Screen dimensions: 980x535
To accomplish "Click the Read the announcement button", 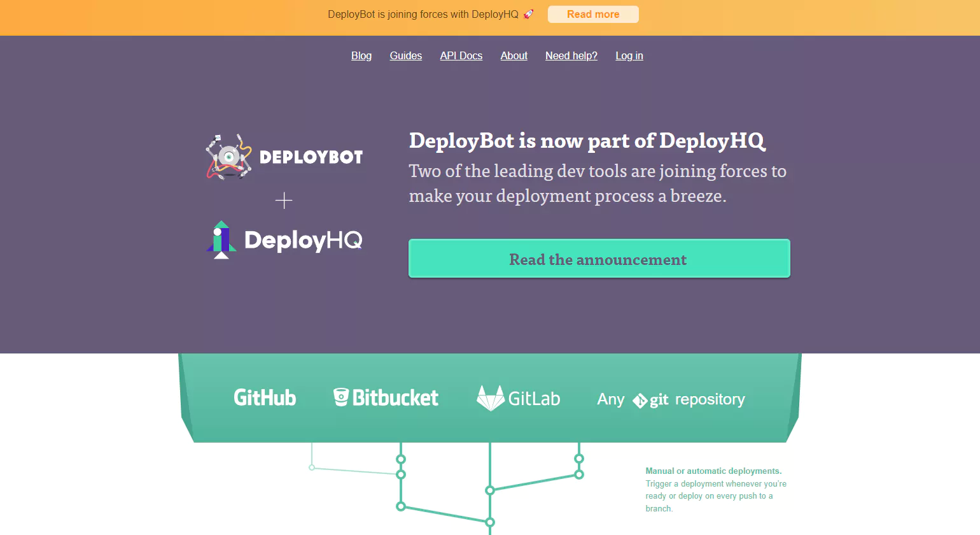I will pos(598,259).
